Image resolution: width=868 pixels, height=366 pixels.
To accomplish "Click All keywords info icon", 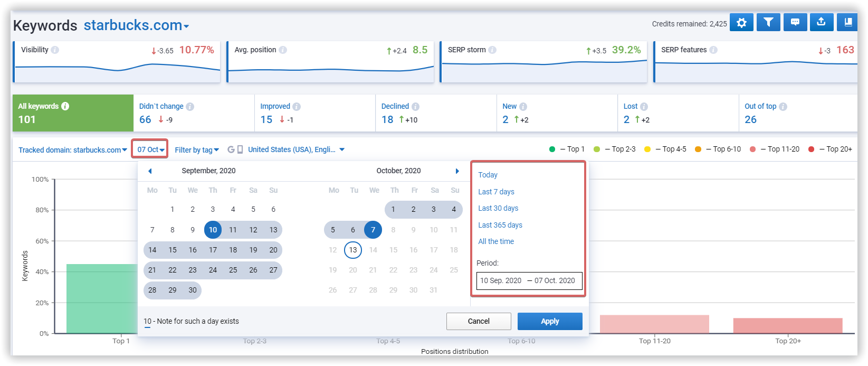I will (x=65, y=106).
